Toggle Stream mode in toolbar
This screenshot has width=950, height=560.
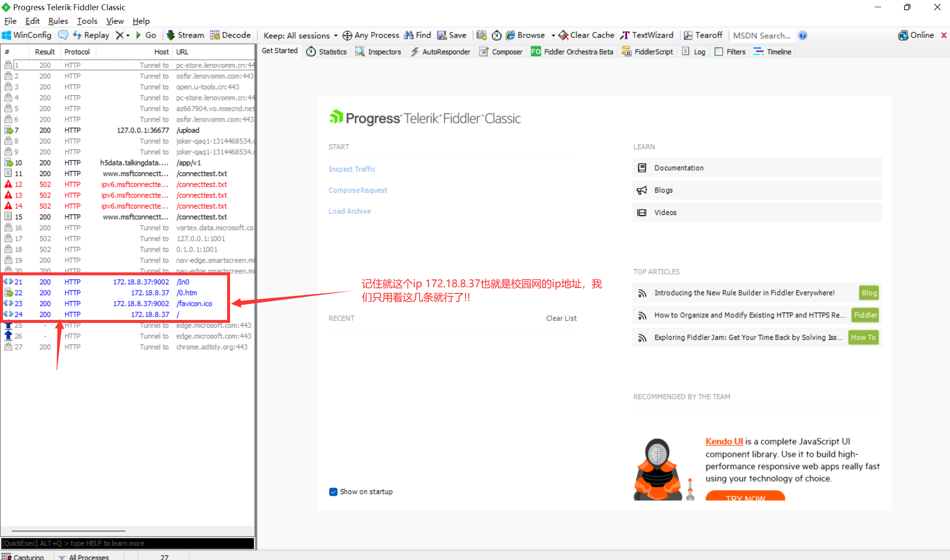click(185, 35)
